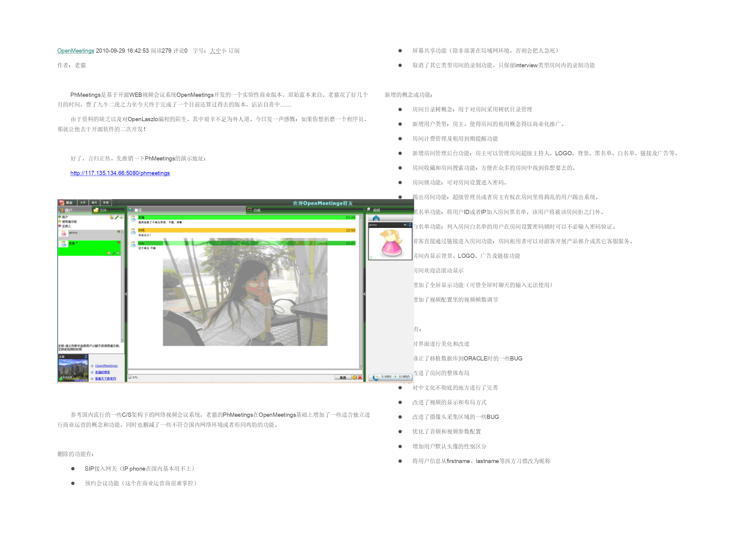Click the chat message input field
This screenshot has height=534, width=756.
(x=245, y=371)
